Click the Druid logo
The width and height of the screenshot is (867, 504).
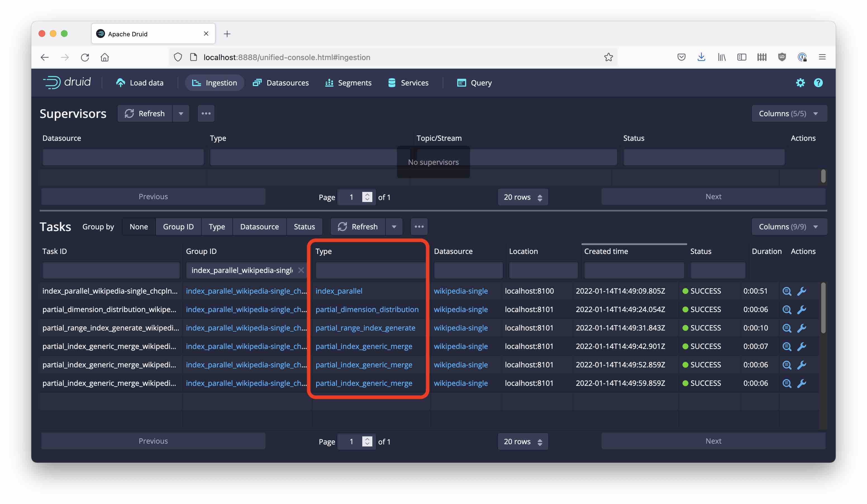point(67,82)
